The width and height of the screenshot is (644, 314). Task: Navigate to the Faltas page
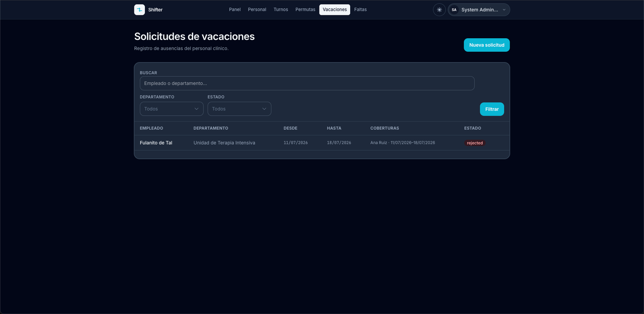[x=360, y=10]
